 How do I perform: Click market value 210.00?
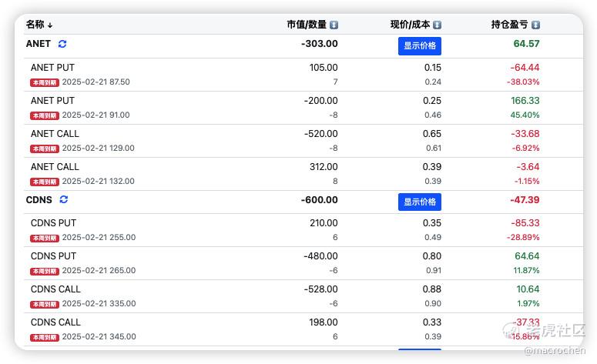tap(324, 223)
